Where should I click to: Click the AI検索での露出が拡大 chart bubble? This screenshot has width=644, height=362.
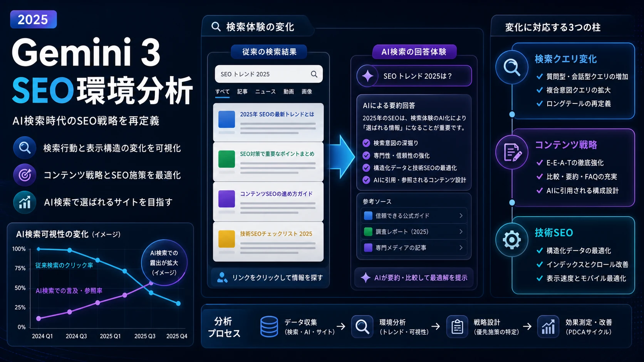coord(164,263)
